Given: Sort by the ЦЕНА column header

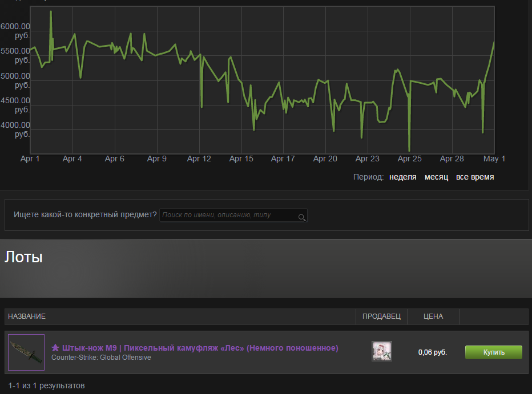Looking at the screenshot, I should (433, 316).
